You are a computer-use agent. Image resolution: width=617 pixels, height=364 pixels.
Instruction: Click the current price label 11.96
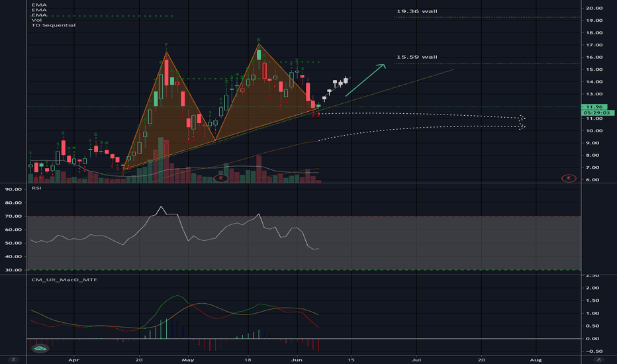[594, 107]
